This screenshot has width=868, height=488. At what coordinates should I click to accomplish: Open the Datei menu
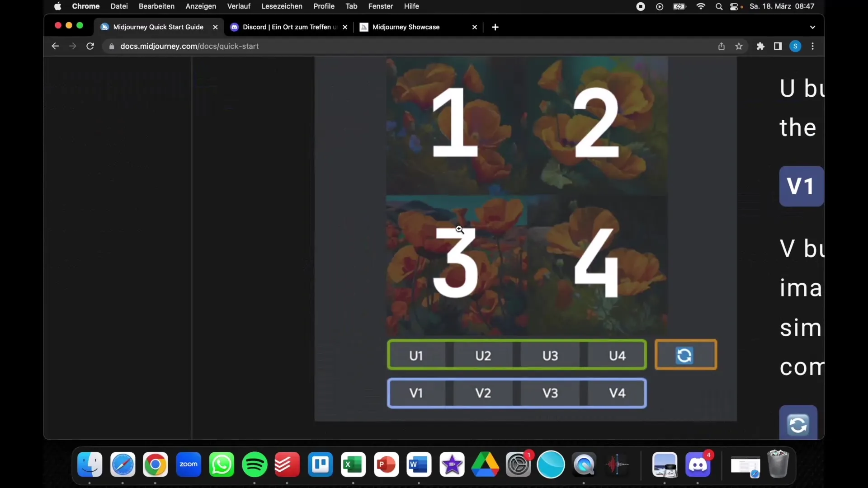(119, 6)
